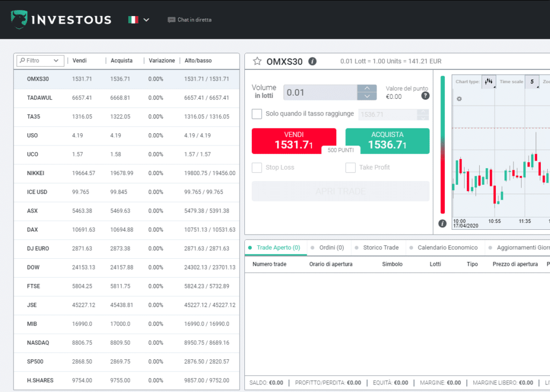
Task: Click the Volume in lotti input field
Action: click(320, 92)
